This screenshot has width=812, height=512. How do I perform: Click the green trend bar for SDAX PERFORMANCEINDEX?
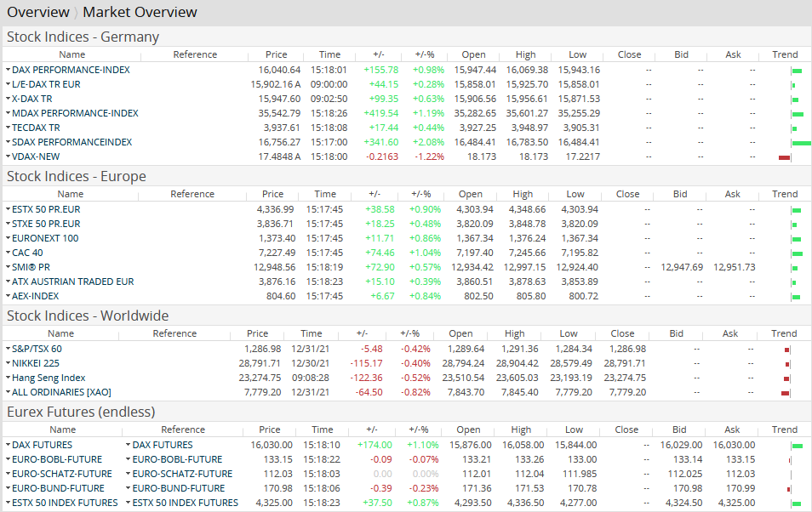(x=800, y=143)
